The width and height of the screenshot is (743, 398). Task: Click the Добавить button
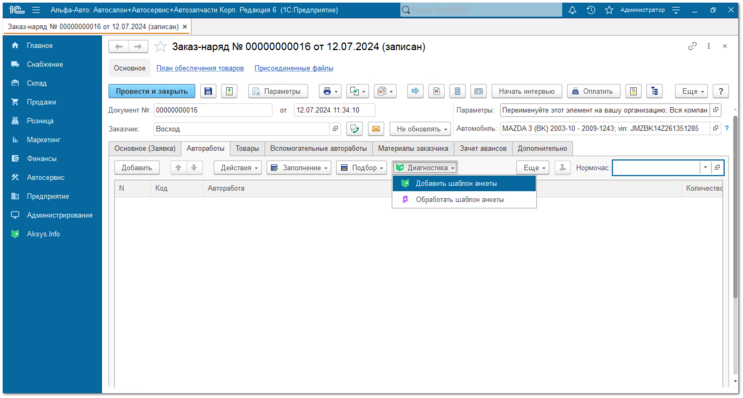[137, 168]
